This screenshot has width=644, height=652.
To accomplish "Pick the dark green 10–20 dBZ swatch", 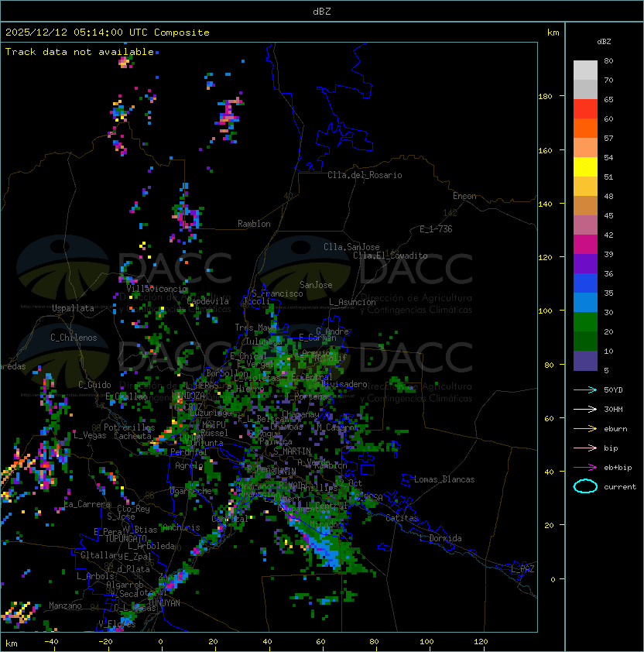I will click(585, 341).
